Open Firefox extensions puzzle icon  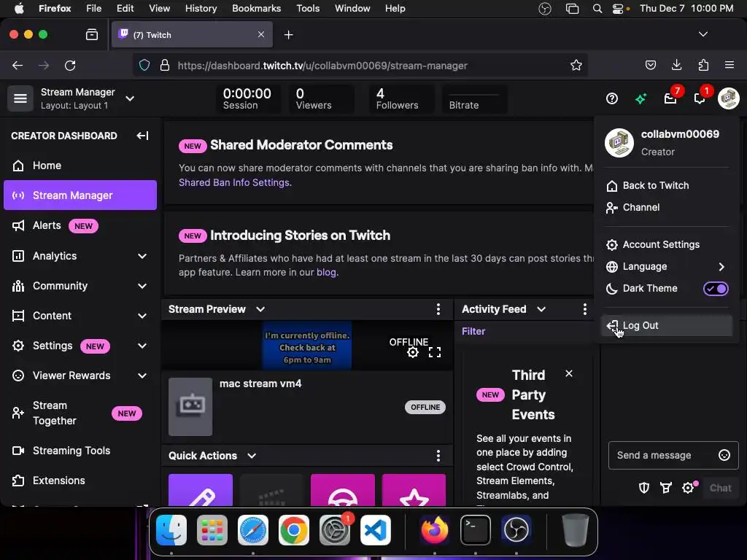click(x=703, y=65)
